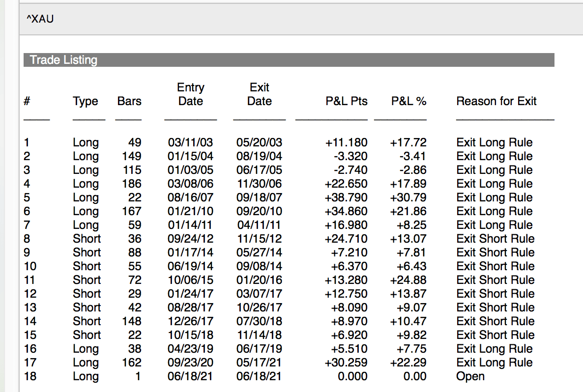Select the Trade Listing section header
The image size is (583, 392).
pos(63,60)
